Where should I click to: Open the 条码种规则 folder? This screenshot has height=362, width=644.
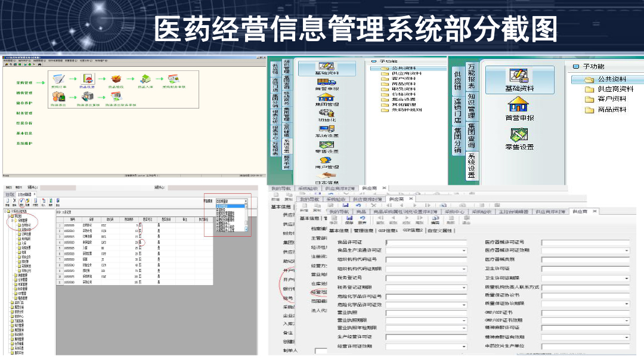[402, 110]
